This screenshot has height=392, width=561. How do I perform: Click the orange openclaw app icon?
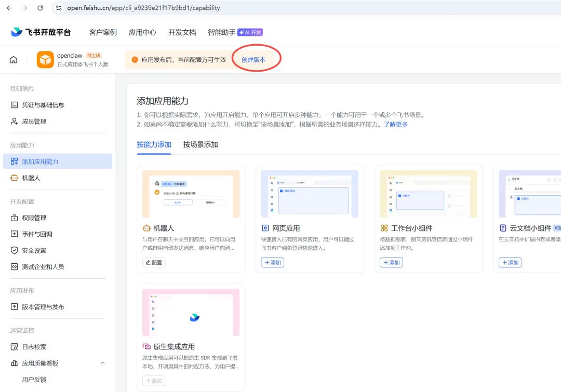[45, 60]
